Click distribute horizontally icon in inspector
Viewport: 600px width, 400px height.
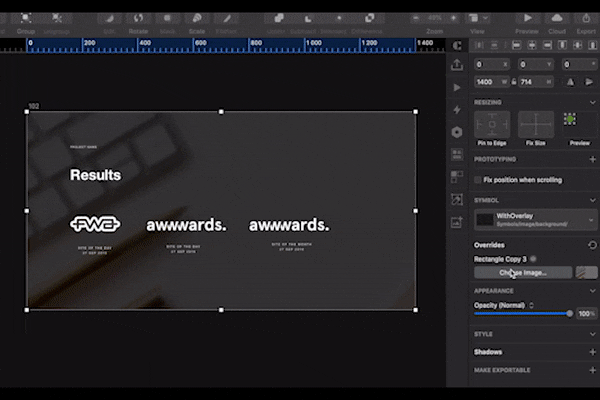coord(479,46)
